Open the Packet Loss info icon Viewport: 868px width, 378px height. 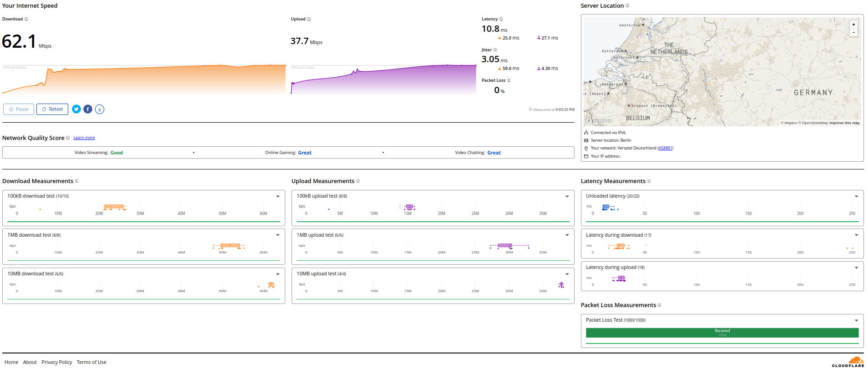[509, 80]
